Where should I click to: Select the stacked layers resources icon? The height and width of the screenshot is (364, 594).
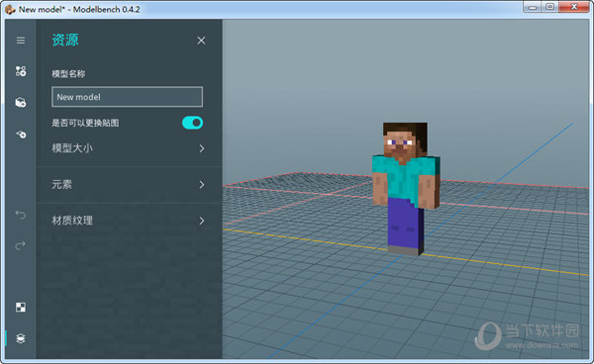tap(21, 338)
